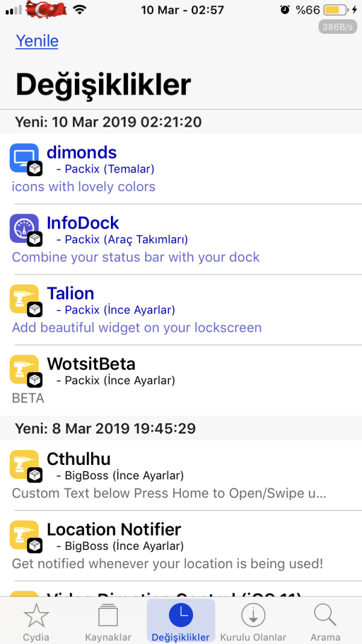Tap the alarm clock status icon

(285, 10)
